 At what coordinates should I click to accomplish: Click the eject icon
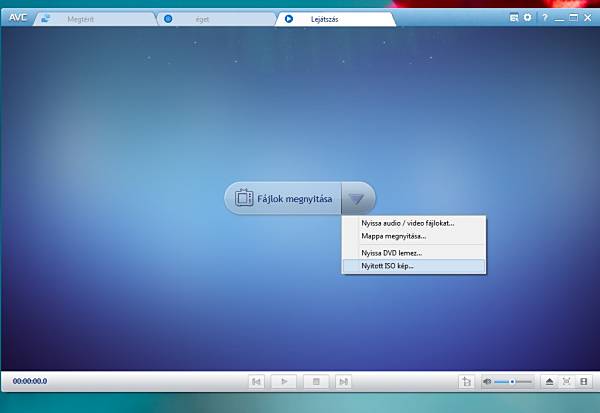tap(549, 382)
